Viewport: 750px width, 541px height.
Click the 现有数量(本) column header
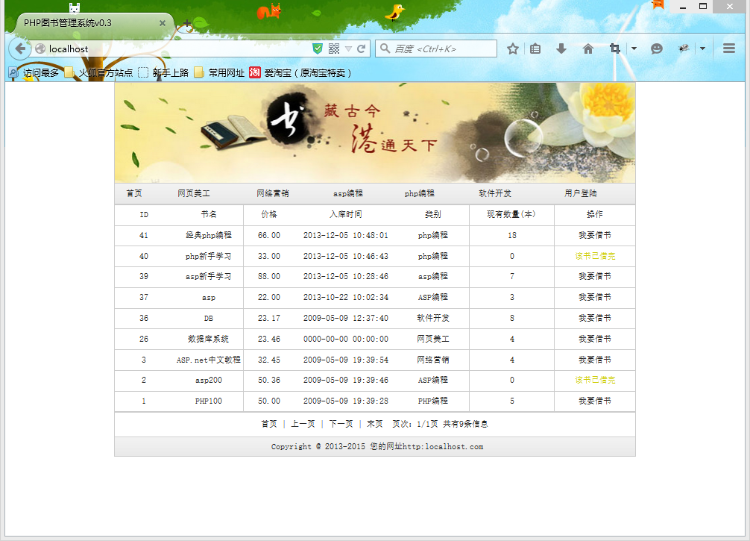coord(511,214)
